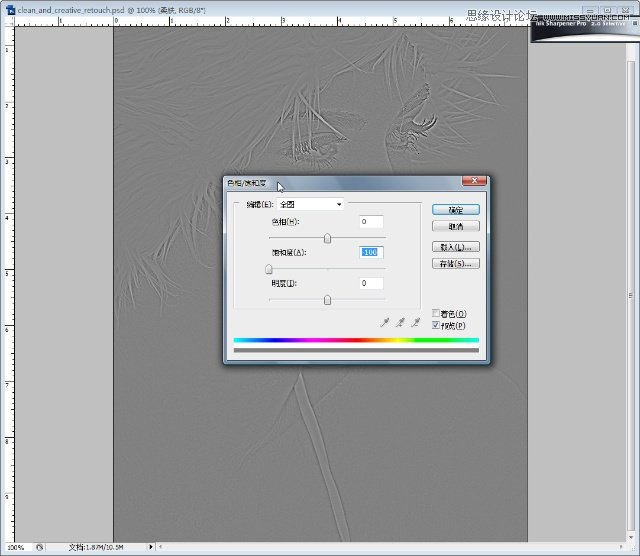The height and width of the screenshot is (556, 640).
Task: Click the 明度(I) lightness value field
Action: coord(371,283)
